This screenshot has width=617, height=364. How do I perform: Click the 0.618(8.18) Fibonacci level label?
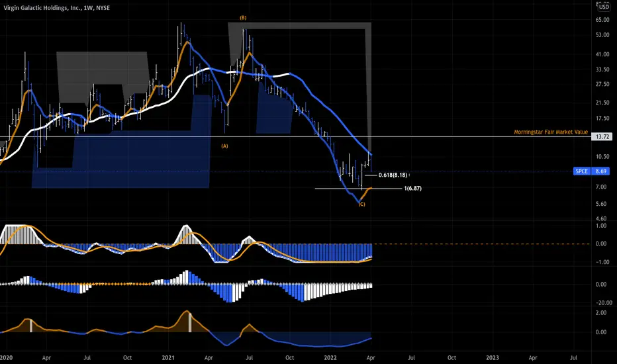point(393,175)
